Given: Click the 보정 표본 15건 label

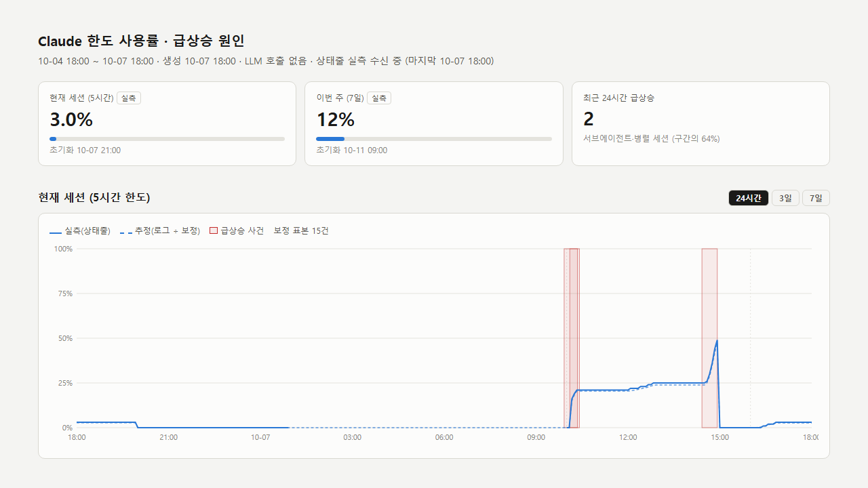Looking at the screenshot, I should (x=301, y=231).
